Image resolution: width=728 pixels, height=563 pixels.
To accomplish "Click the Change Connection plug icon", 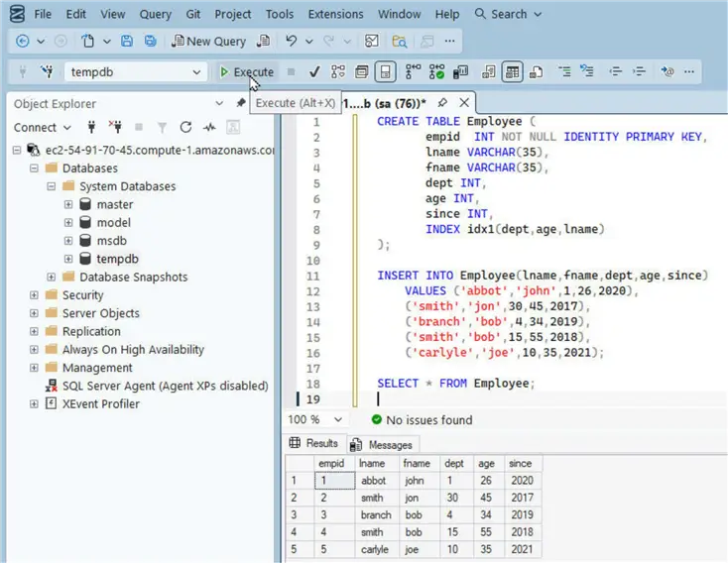I will pos(47,72).
